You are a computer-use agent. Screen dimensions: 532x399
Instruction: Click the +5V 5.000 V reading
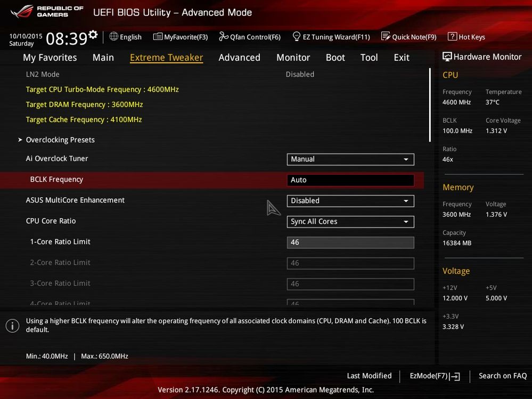click(x=496, y=298)
